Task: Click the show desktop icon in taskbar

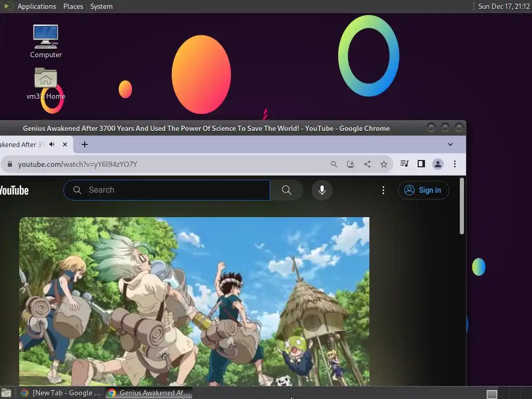Action: click(6, 393)
